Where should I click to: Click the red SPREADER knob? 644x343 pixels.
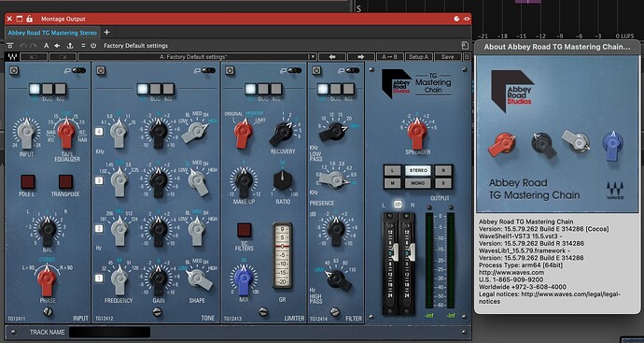click(417, 133)
